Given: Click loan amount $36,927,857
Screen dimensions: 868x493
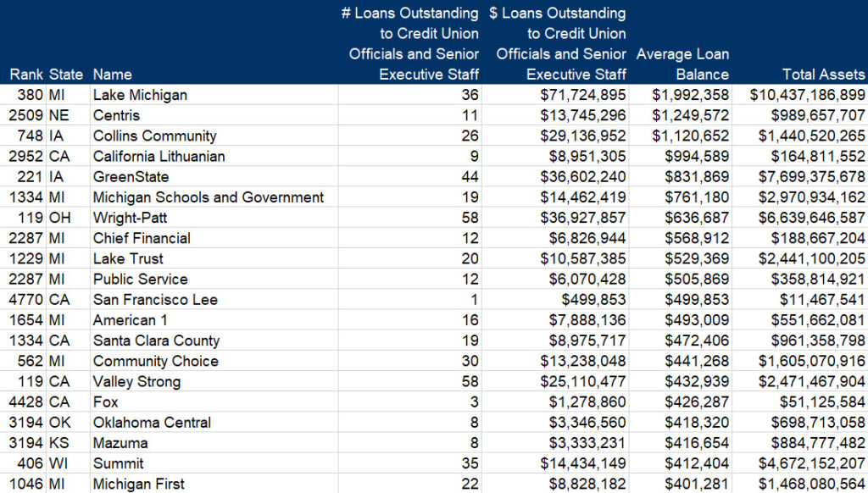Looking at the screenshot, I should coord(583,218).
